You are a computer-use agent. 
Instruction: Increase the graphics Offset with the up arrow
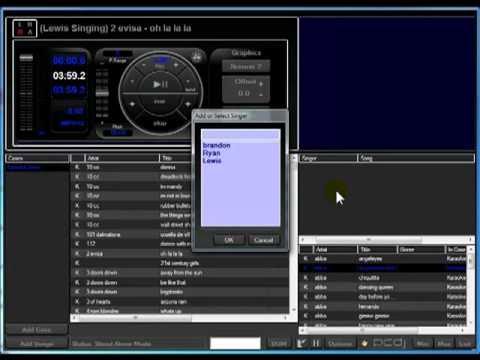point(261,84)
